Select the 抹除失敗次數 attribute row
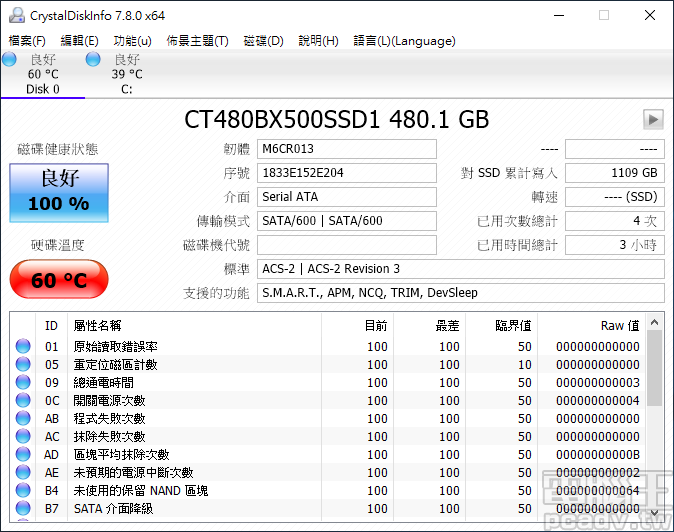 click(328, 437)
